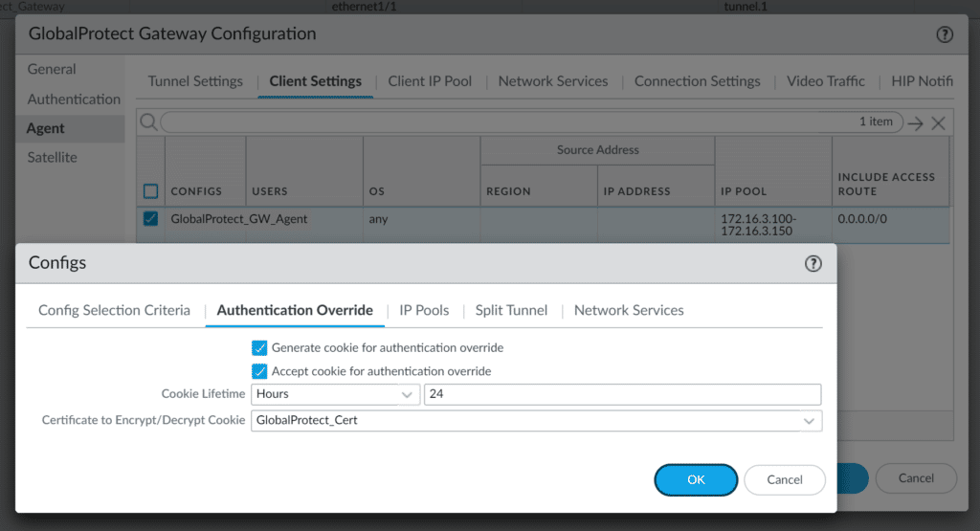
Task: Click help icon in Gateway Configuration header
Action: [945, 34]
